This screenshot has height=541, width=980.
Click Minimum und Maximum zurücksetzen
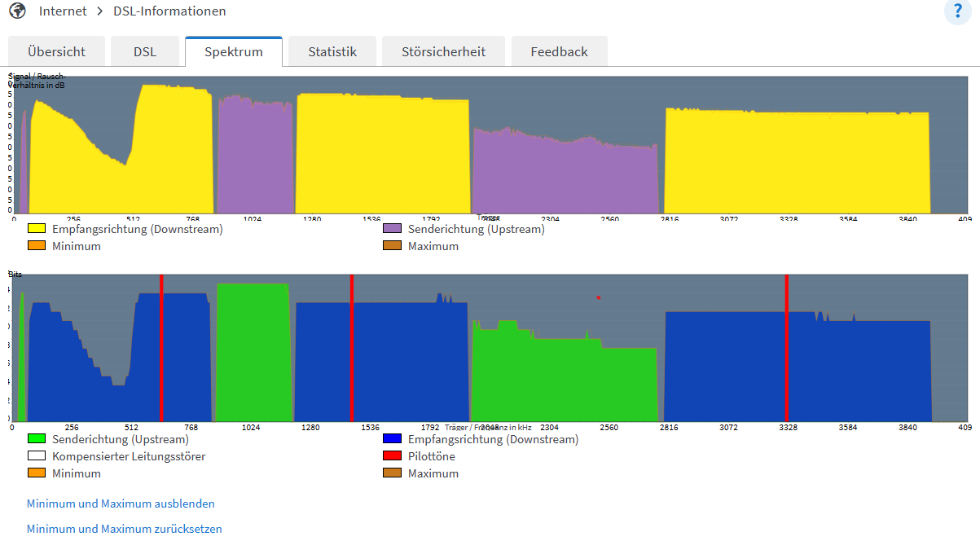pos(124,528)
